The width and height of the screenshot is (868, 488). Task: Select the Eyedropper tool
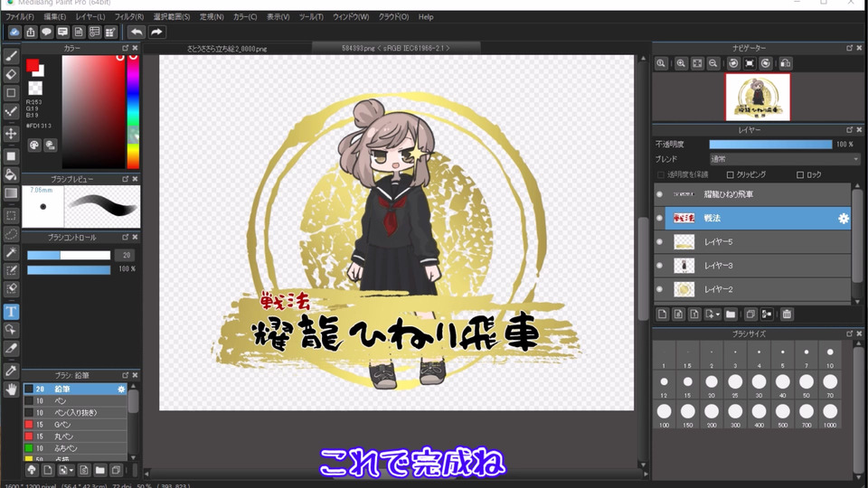[11, 371]
